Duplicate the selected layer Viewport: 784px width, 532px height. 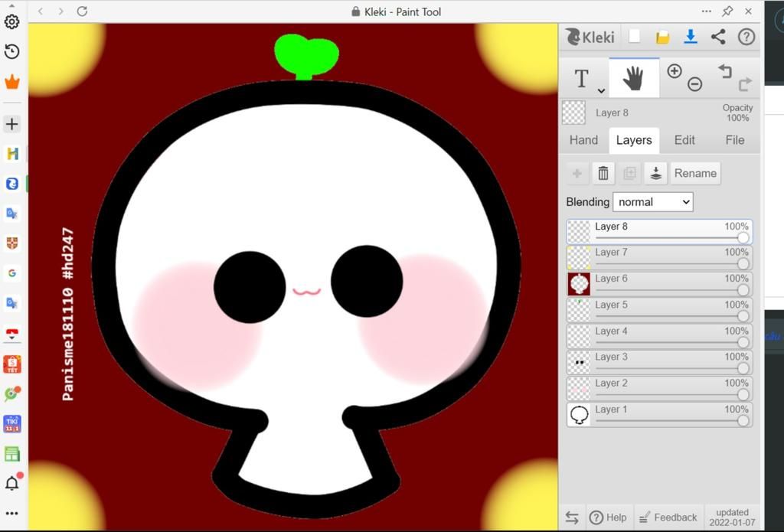coord(629,173)
